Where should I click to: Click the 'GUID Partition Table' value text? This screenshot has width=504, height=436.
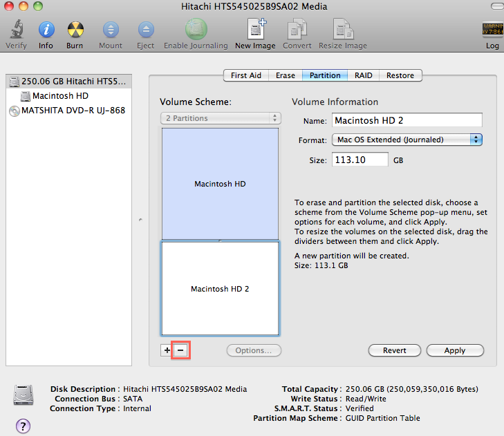382,418
